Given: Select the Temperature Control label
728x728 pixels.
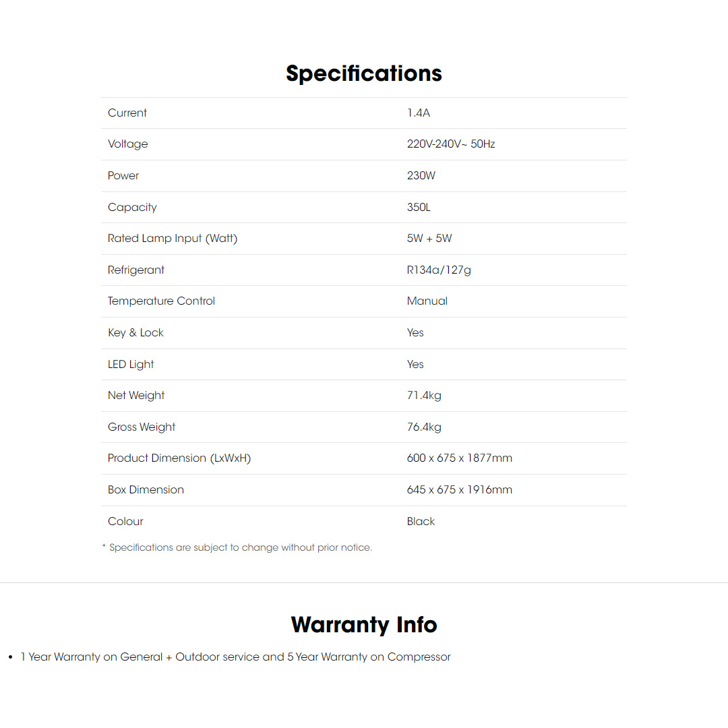Looking at the screenshot, I should click(x=161, y=301).
